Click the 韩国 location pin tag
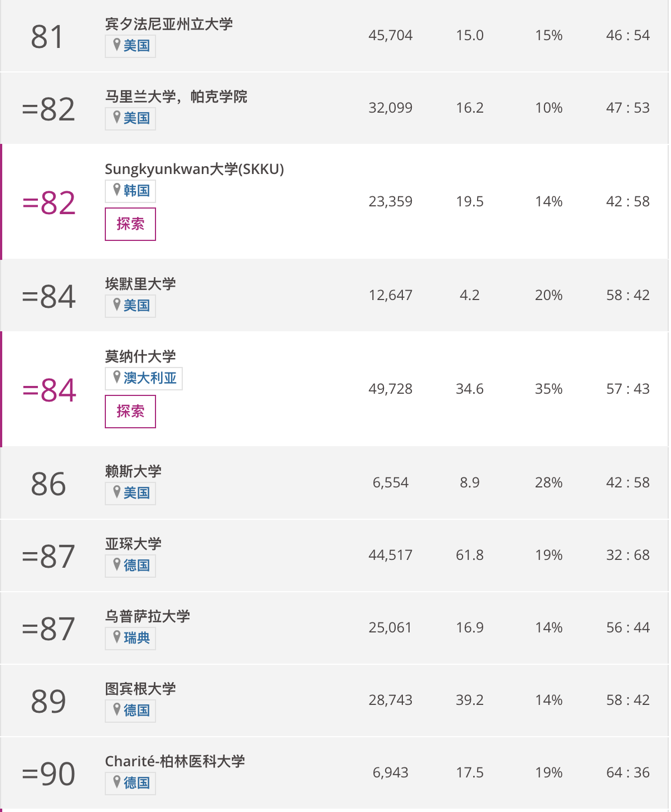Screen dimensions: 671x812 [130, 191]
